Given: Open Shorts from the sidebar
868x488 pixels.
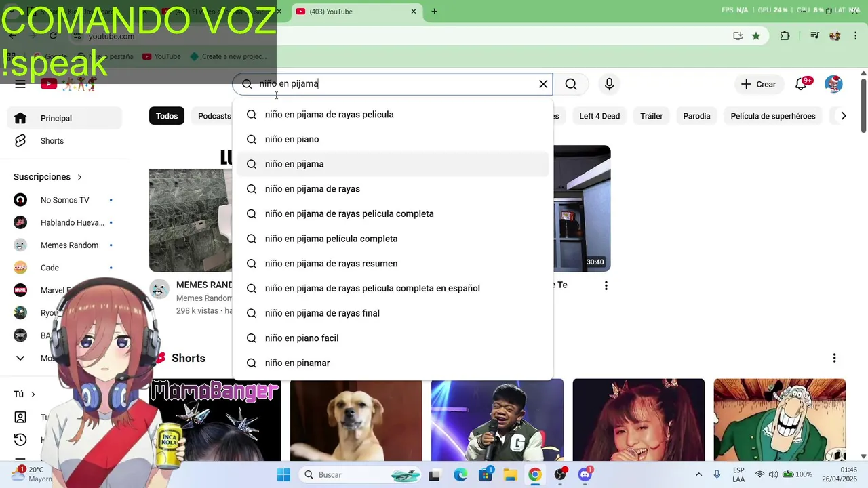Looking at the screenshot, I should [x=64, y=141].
